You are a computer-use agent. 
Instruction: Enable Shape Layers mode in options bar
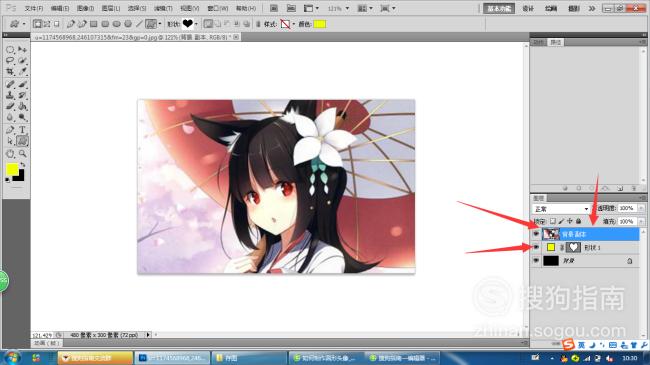coord(37,24)
